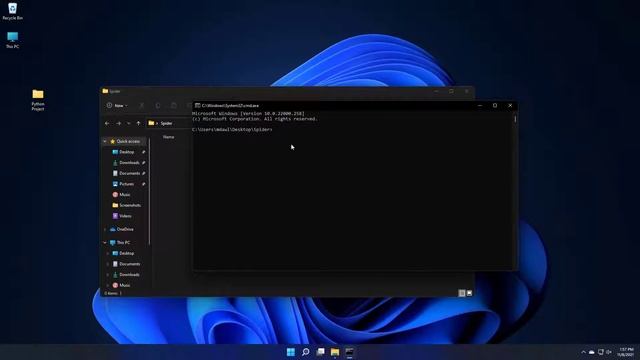The height and width of the screenshot is (360, 640).
Task: Click volume icon in system tray
Action: pos(609,352)
